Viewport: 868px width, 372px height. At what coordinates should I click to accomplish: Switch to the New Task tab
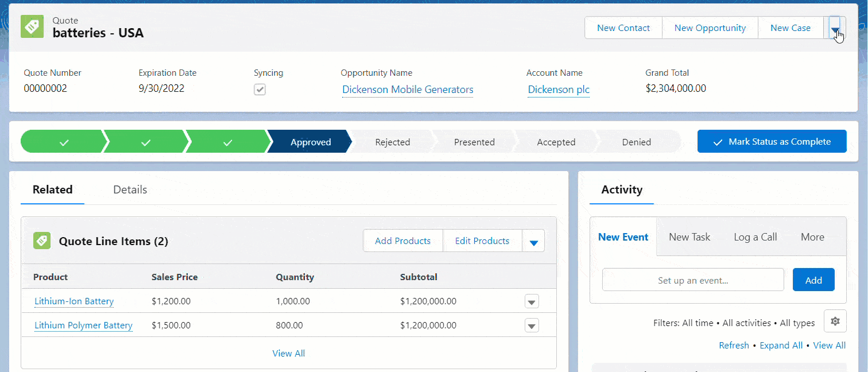point(689,237)
